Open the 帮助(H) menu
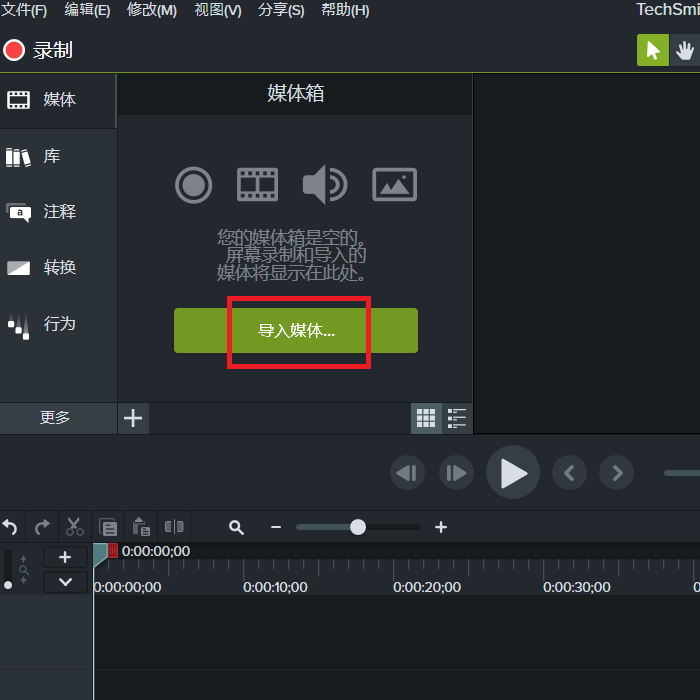This screenshot has width=700, height=700. pyautogui.click(x=345, y=9)
